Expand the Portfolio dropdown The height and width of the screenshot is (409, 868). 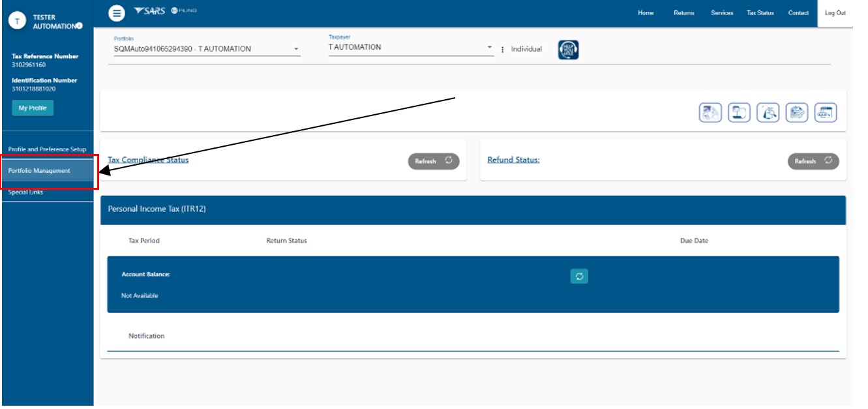coord(207,49)
